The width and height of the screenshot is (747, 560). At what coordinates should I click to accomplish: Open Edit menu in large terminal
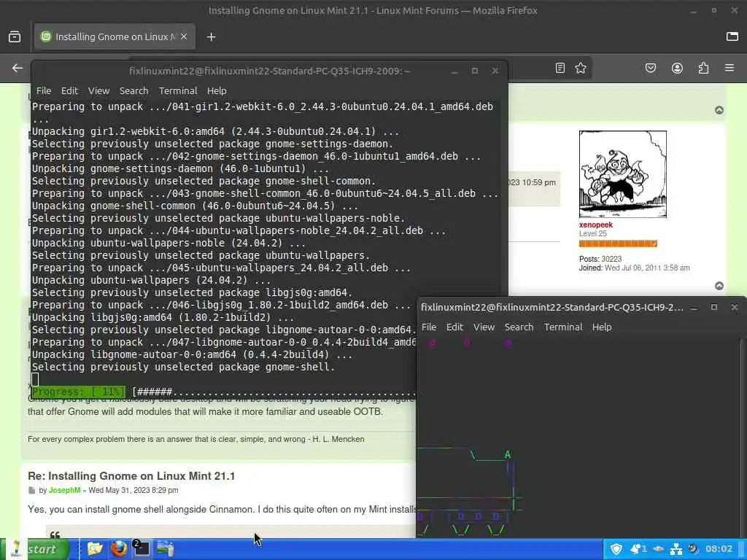pyautogui.click(x=69, y=90)
